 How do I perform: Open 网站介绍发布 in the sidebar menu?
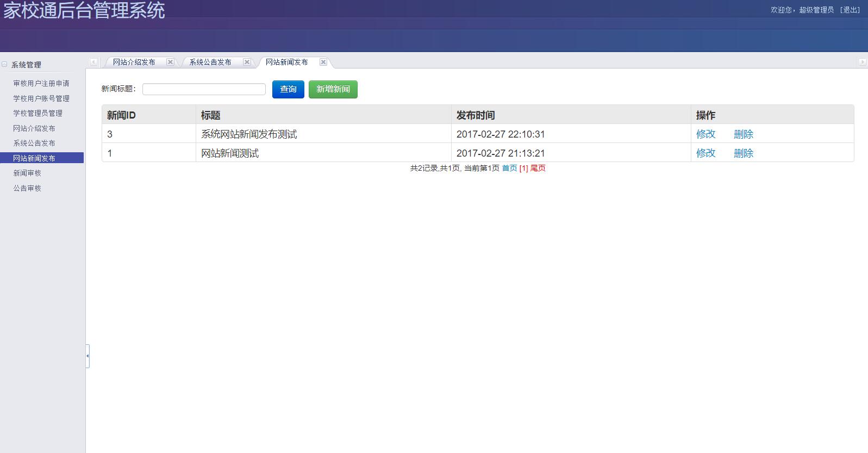(34, 128)
